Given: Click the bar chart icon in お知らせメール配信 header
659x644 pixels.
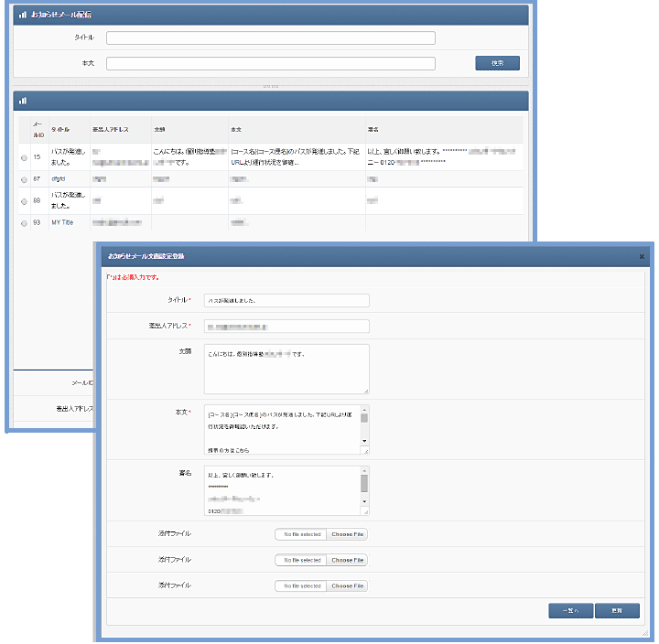Looking at the screenshot, I should coord(23,16).
